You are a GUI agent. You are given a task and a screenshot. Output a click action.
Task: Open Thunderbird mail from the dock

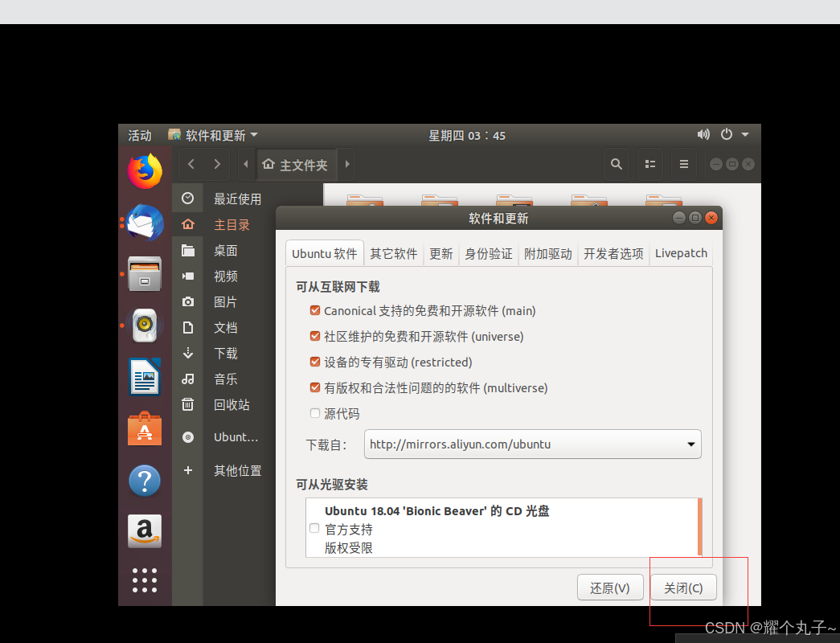(145, 223)
